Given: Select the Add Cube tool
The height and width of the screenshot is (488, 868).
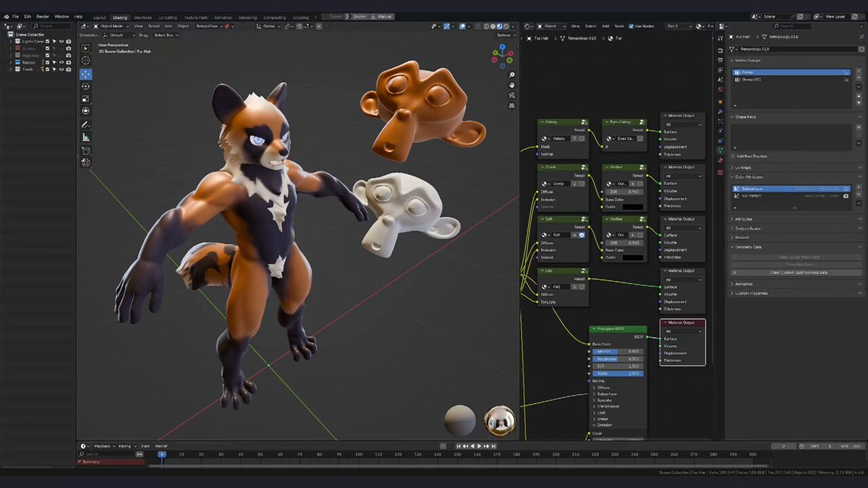Looking at the screenshot, I should coord(86,150).
